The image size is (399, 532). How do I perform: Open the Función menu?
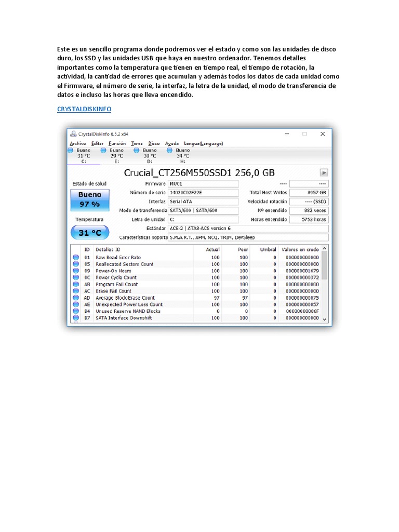tap(117, 143)
